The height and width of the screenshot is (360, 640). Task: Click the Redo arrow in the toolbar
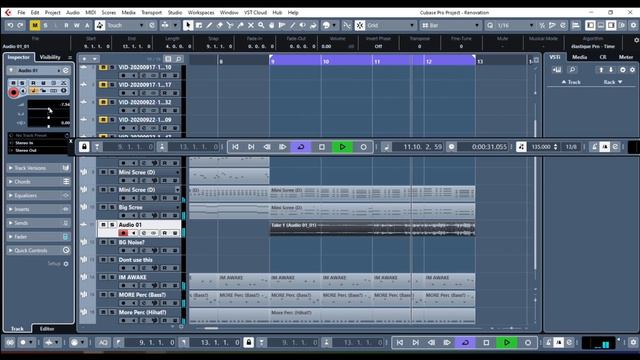coord(20,25)
